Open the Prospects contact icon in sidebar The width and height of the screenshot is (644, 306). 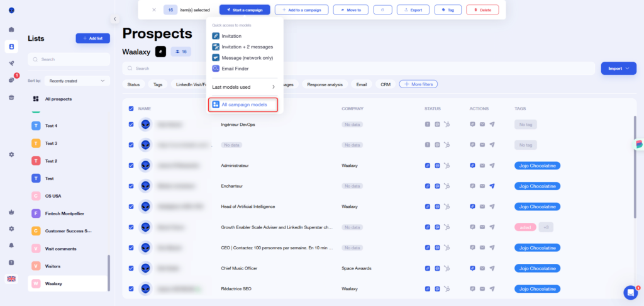click(11, 47)
